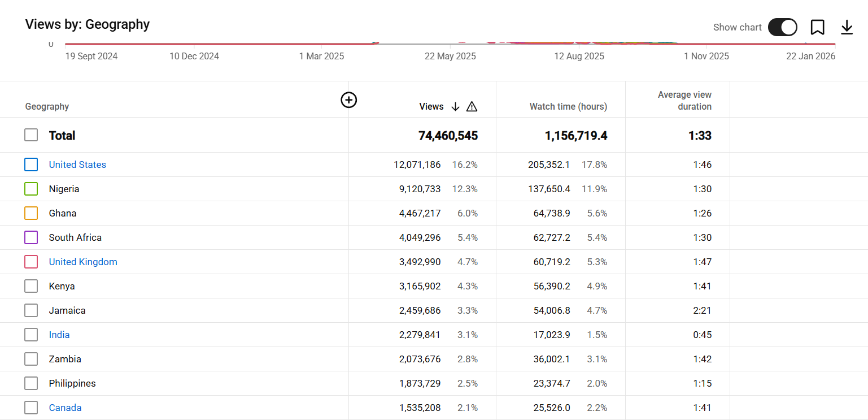The height and width of the screenshot is (420, 868).
Task: Click the Views column header
Action: (x=431, y=106)
